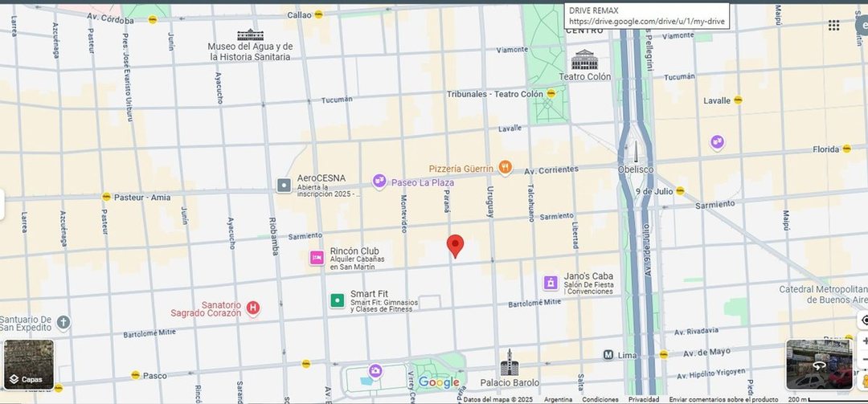Click the Paseo La Plaza label text

pos(423,182)
